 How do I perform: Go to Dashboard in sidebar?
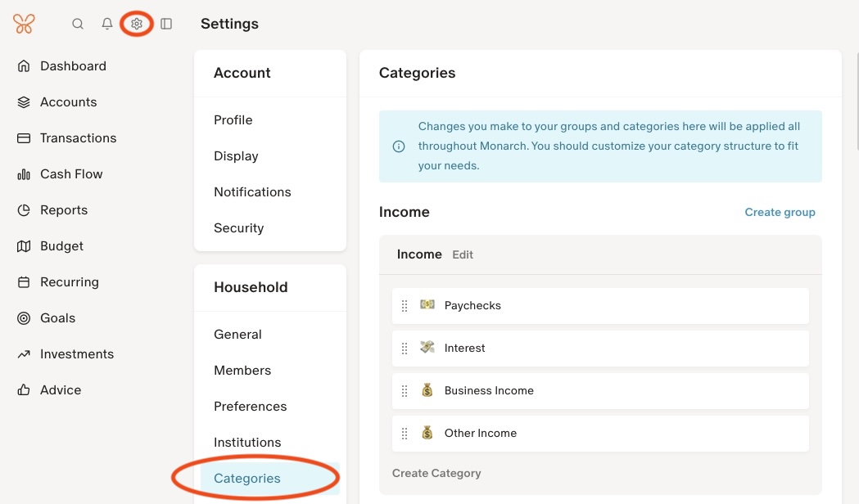[x=73, y=66]
